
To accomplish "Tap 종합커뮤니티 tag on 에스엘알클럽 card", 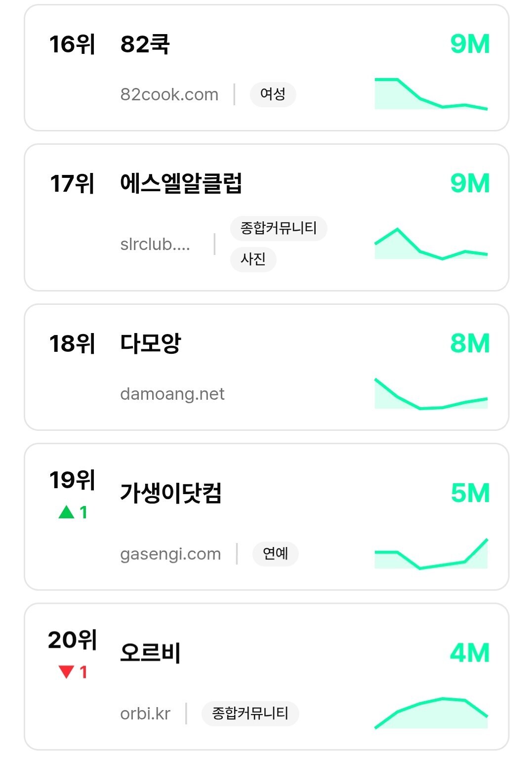I will pyautogui.click(x=278, y=228).
